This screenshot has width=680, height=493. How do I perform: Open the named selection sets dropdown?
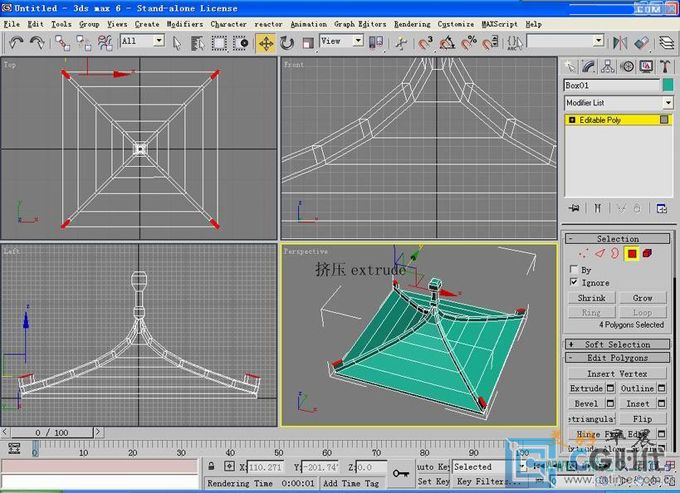[598, 41]
